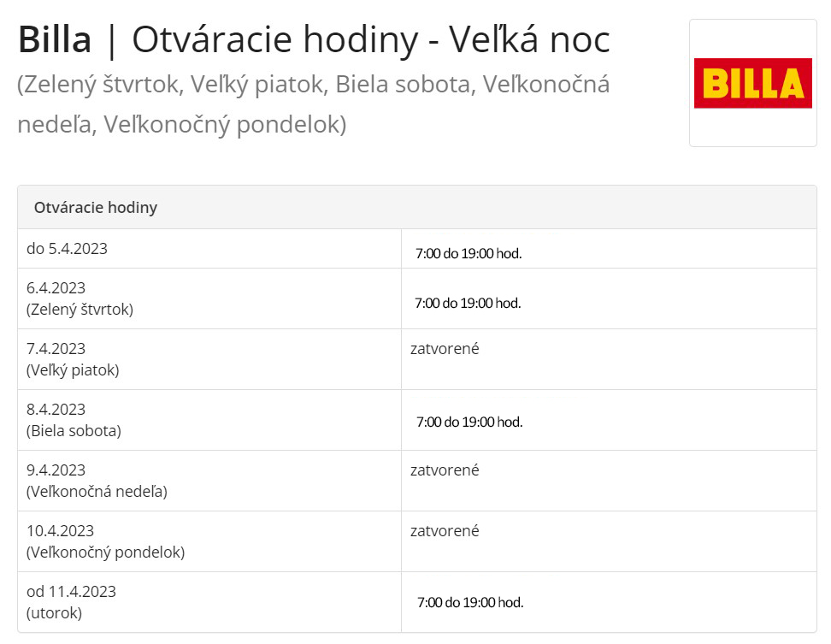Click the 'do 5.4.2023' date cell
The image size is (831, 644).
coord(68,249)
